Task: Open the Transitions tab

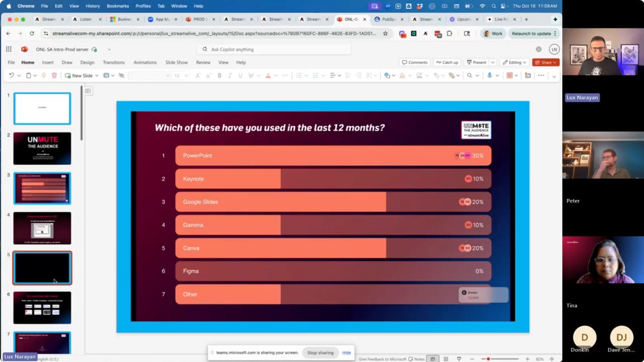Action: [114, 62]
